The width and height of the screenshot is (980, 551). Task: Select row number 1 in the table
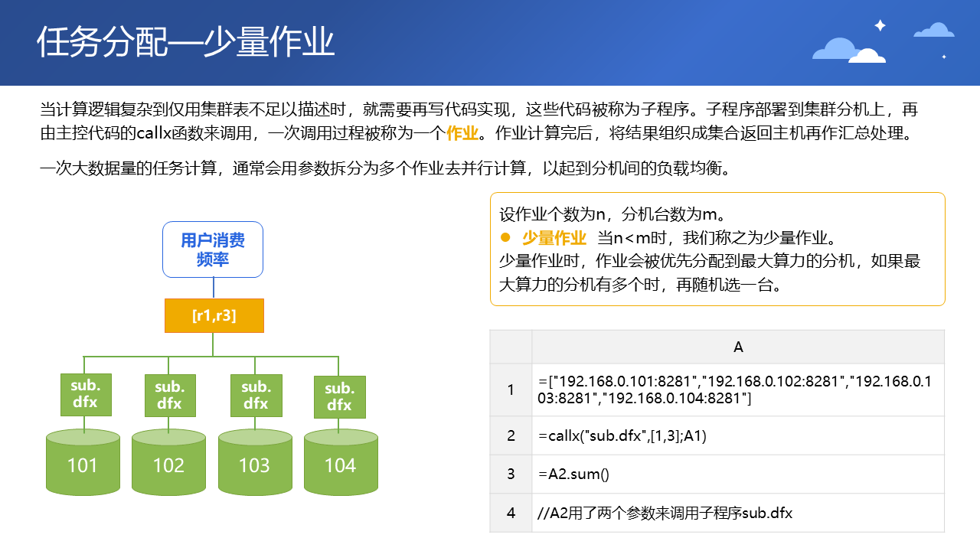[511, 390]
